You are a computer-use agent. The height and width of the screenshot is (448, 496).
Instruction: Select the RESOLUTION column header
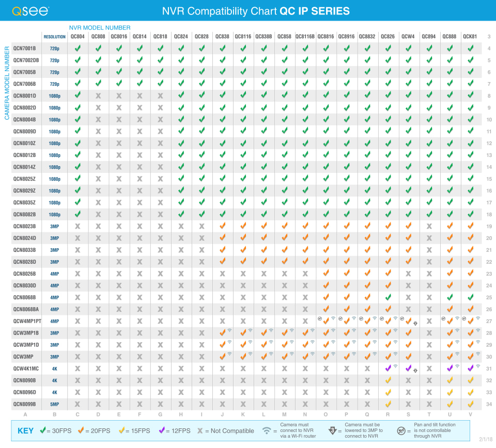tap(55, 37)
